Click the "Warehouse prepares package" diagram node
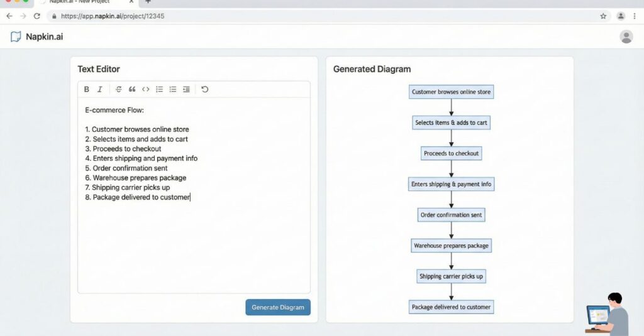 [451, 246]
